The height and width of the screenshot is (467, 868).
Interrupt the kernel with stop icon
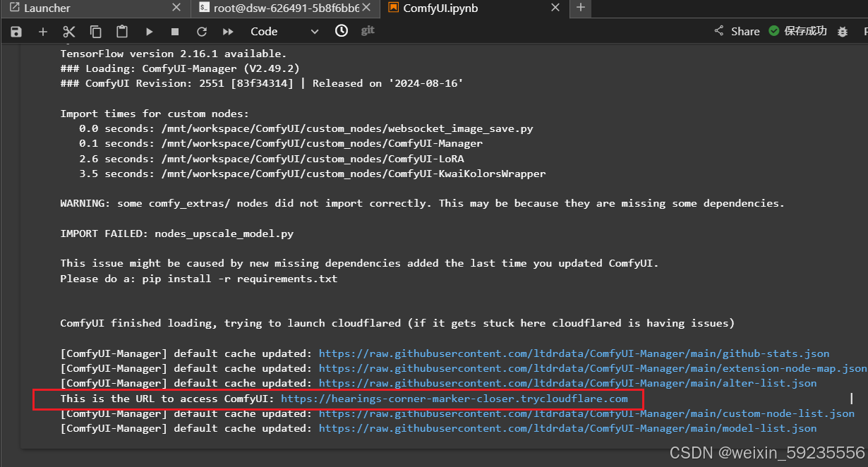tap(175, 32)
